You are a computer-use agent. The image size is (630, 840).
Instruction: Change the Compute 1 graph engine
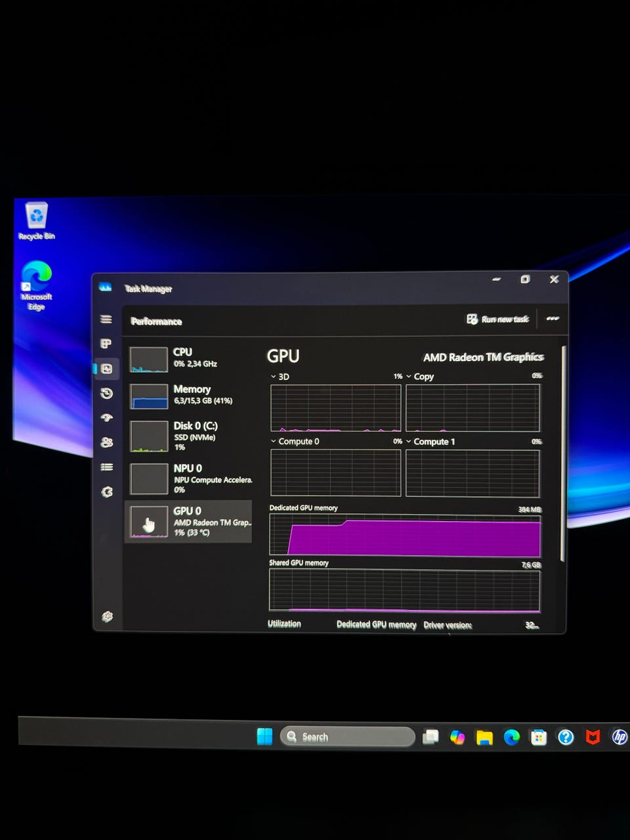tap(430, 442)
